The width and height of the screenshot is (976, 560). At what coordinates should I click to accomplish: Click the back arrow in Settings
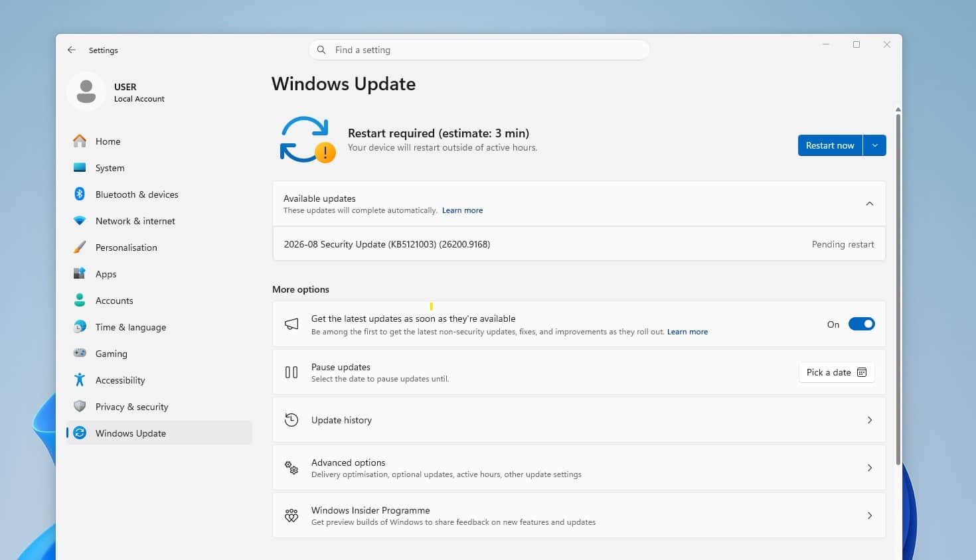click(x=71, y=50)
